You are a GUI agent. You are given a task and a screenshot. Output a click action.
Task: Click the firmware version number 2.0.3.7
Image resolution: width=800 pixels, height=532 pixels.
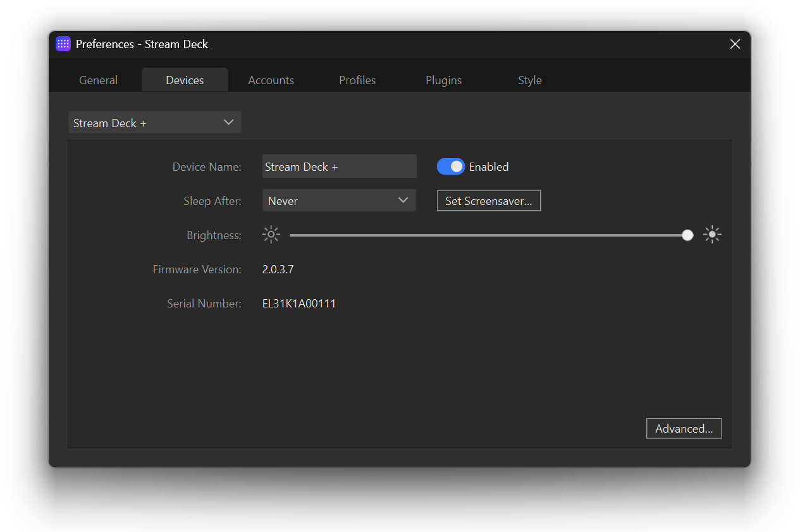[x=278, y=269]
